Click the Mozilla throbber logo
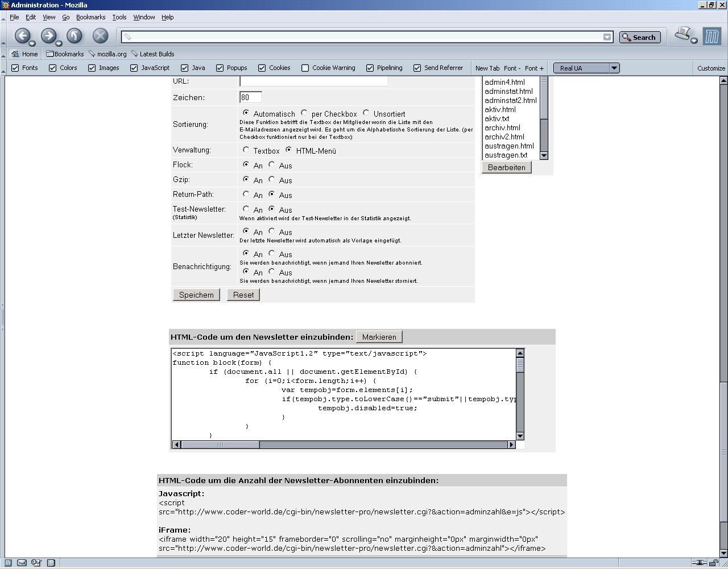This screenshot has width=728, height=569. click(x=712, y=36)
